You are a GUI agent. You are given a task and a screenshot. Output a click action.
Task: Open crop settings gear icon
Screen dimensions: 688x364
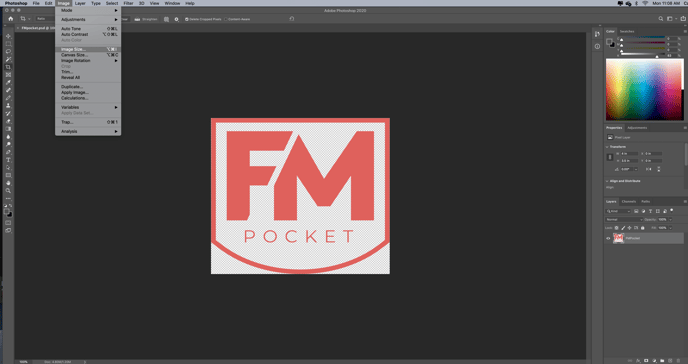pyautogui.click(x=176, y=19)
